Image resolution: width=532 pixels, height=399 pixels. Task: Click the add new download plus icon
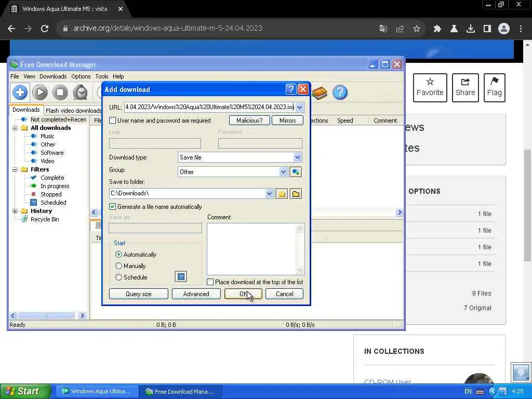[x=20, y=92]
